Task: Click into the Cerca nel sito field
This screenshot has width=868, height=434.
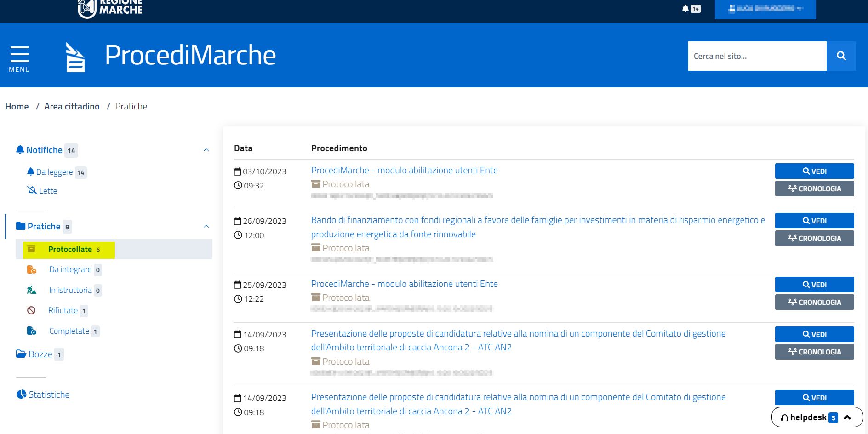Action: [757, 56]
